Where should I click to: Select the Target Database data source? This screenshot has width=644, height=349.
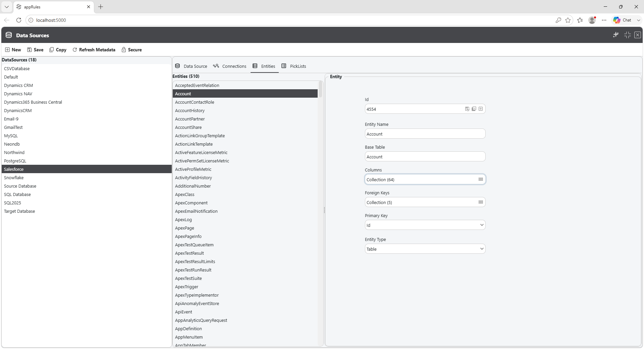tap(87, 211)
